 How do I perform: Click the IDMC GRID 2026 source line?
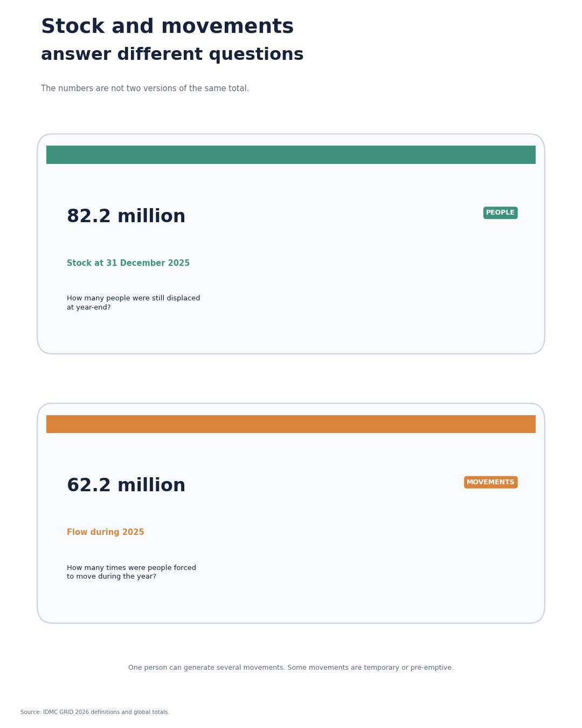tap(95, 712)
